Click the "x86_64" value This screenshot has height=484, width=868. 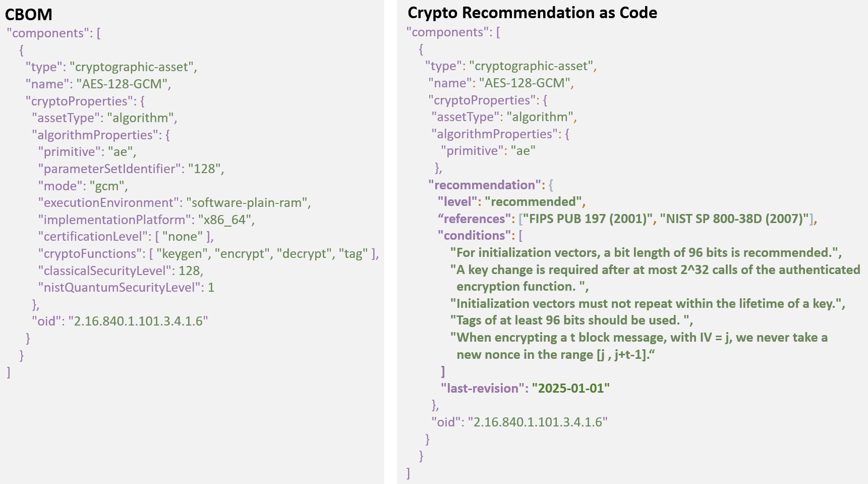[x=225, y=220]
